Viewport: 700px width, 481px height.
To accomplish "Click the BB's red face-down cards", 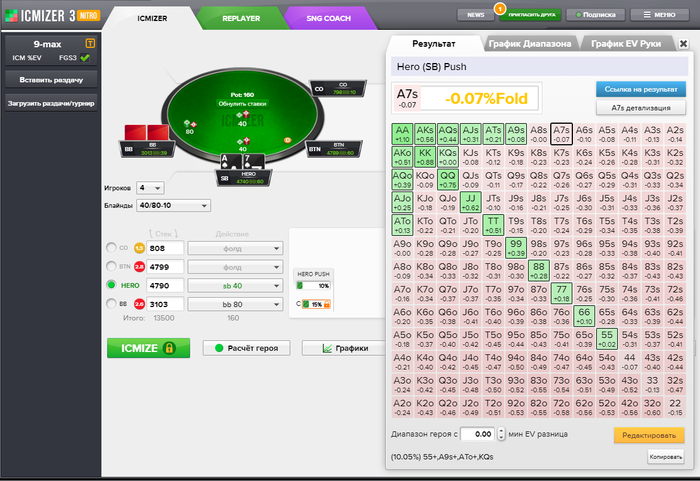I will tap(146, 133).
